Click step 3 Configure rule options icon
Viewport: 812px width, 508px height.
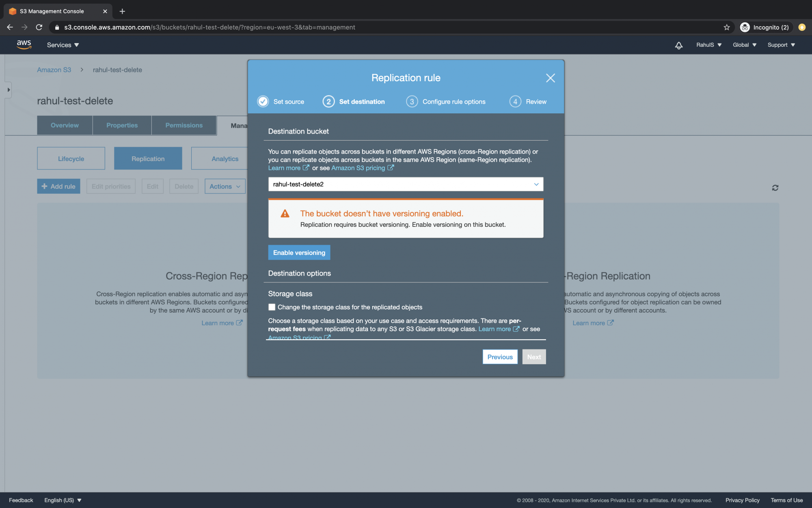pos(412,102)
